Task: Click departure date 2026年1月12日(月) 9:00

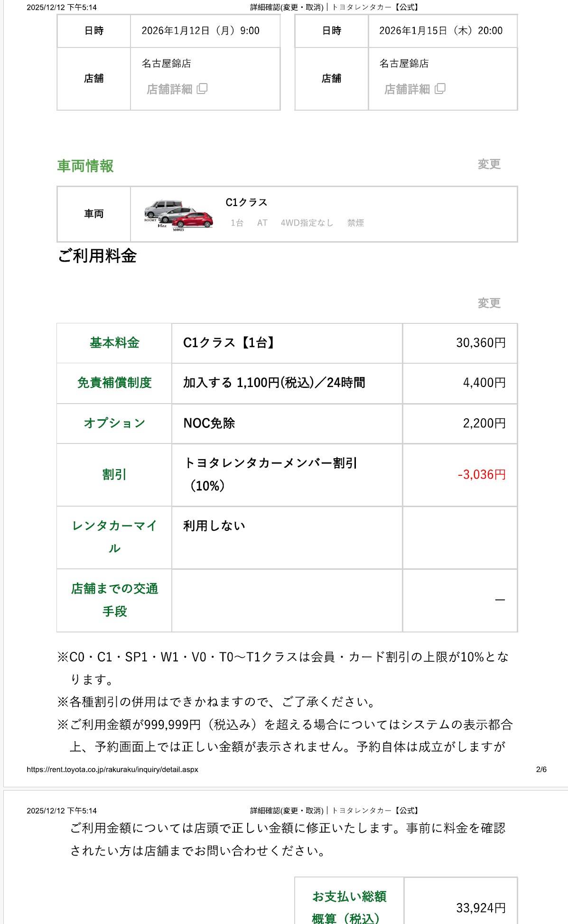Action: pyautogui.click(x=200, y=31)
